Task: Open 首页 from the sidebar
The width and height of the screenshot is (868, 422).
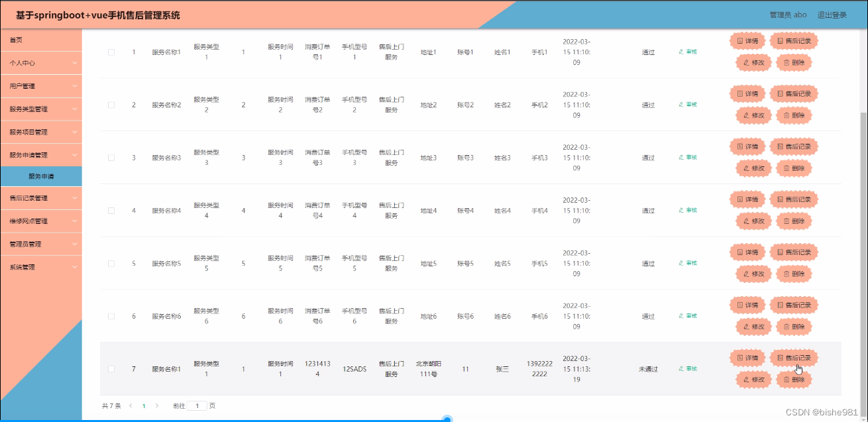Action: 41,40
